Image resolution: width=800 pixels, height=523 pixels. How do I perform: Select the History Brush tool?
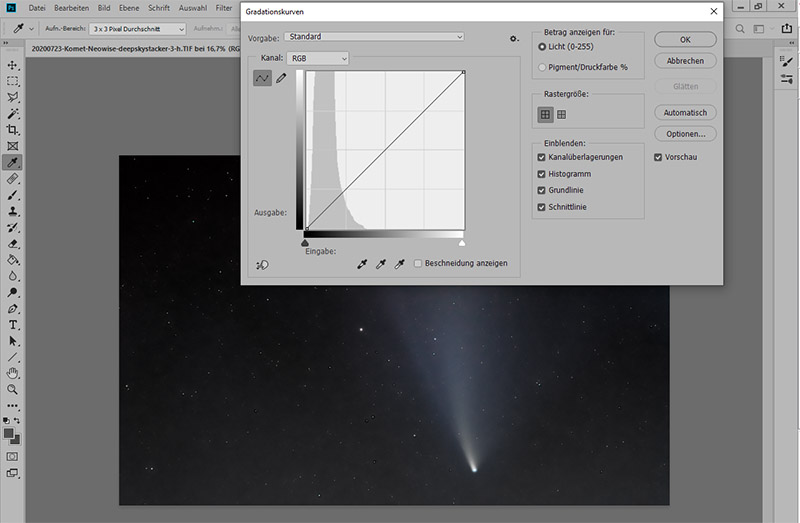(13, 228)
